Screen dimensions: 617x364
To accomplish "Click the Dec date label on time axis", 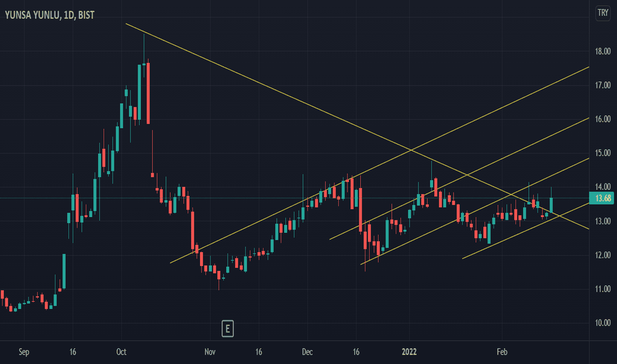I will tap(307, 352).
